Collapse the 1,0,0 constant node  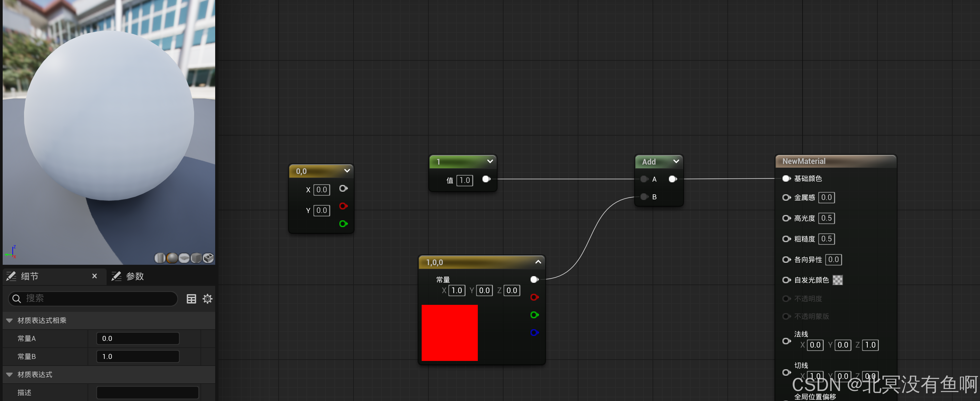click(x=538, y=262)
